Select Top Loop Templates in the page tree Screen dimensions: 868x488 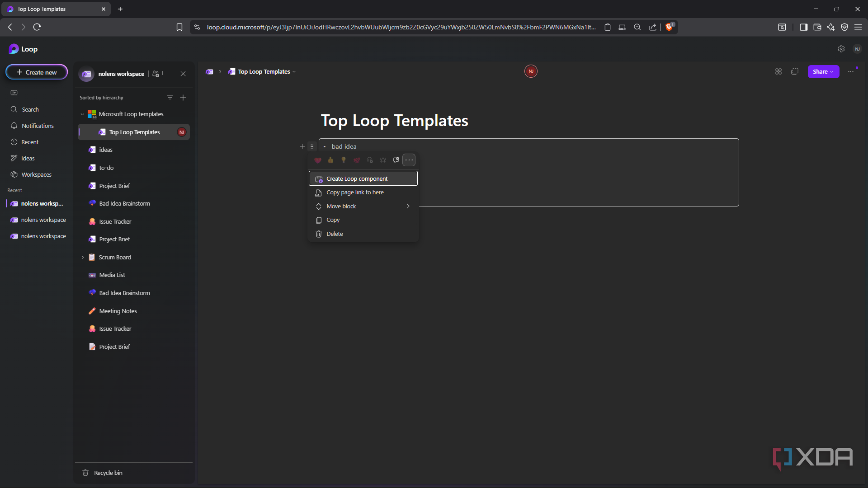(134, 132)
